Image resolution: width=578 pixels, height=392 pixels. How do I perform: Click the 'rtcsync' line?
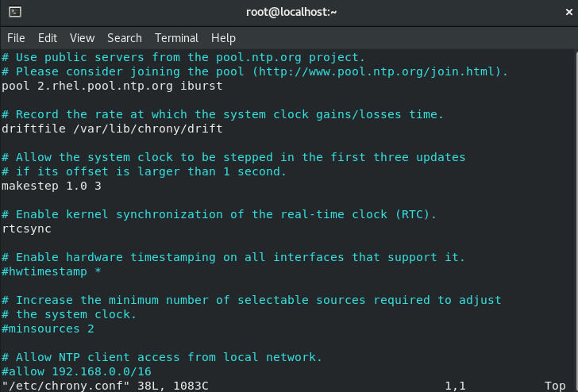pyautogui.click(x=26, y=229)
